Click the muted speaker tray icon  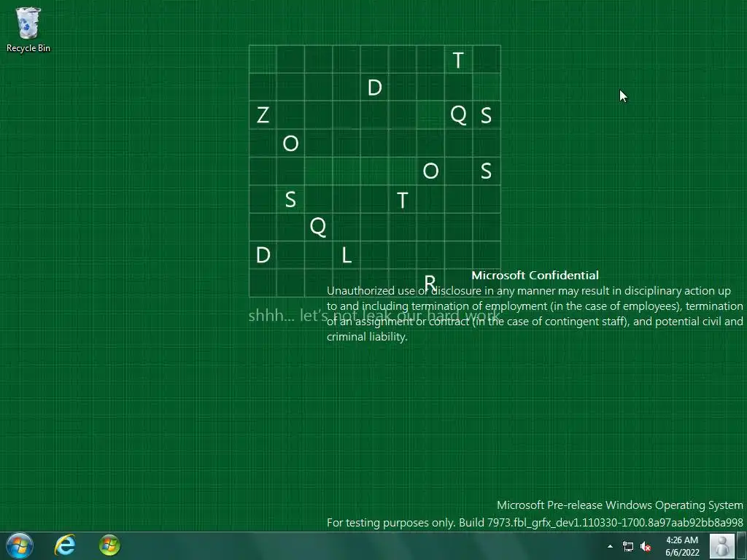click(646, 546)
